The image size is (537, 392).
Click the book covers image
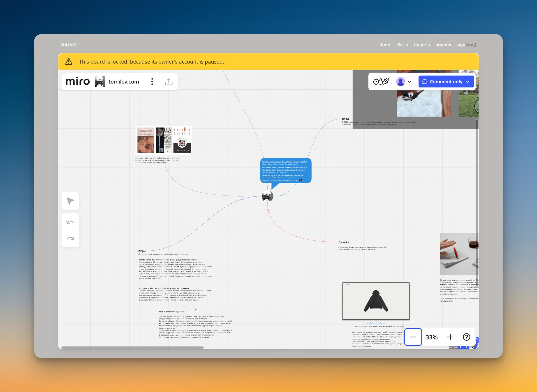[x=164, y=141]
